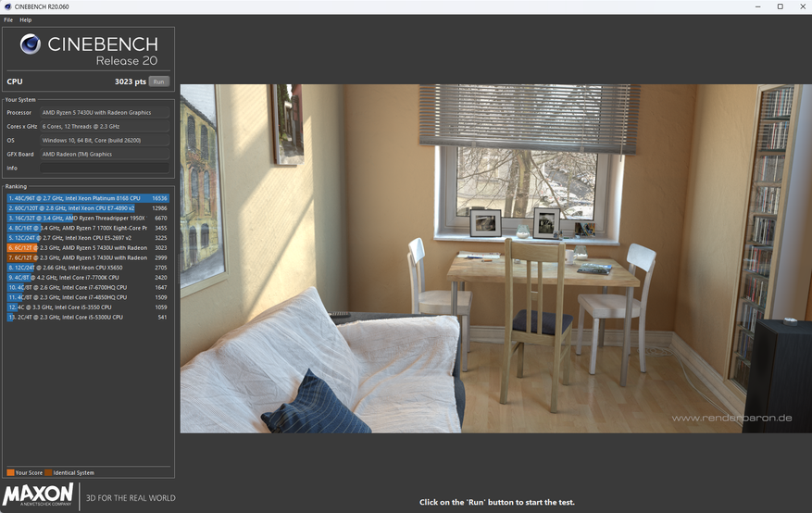This screenshot has height=513, width=812.
Task: Select the Cores x GHz field value
Action: tap(105, 126)
